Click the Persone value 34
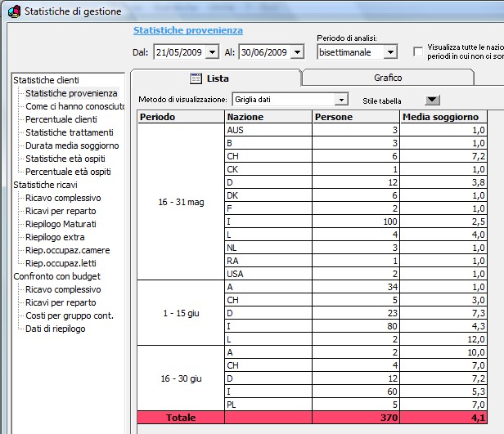This screenshot has height=434, width=504. (356, 287)
